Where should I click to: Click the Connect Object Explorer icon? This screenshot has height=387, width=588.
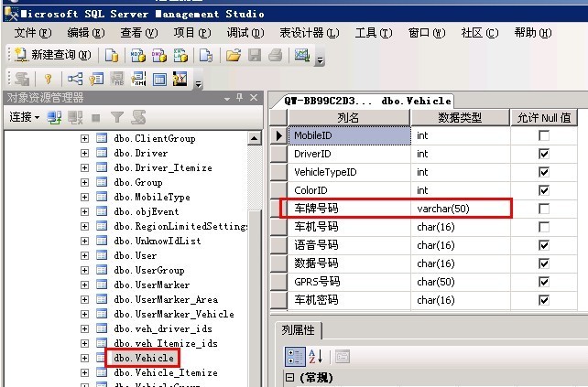click(x=55, y=117)
